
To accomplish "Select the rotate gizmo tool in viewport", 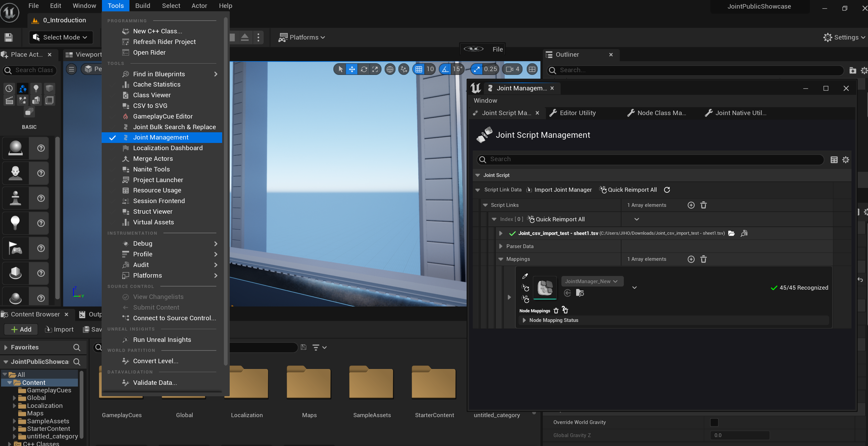I will pos(364,69).
